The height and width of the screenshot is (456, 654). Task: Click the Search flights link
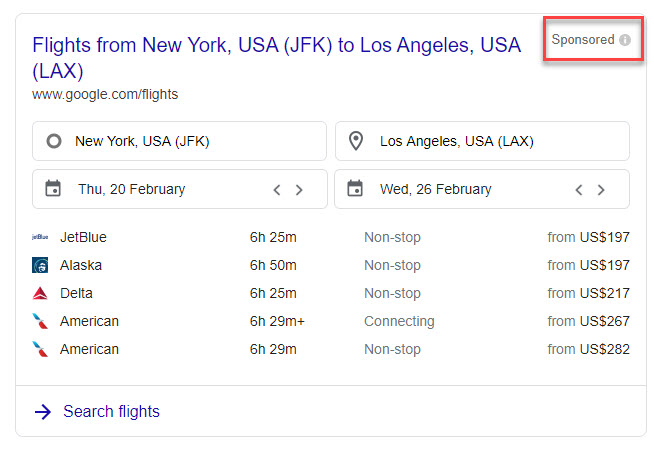click(111, 412)
